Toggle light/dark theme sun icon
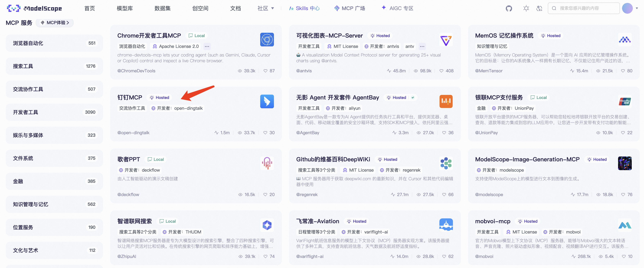 point(526,8)
